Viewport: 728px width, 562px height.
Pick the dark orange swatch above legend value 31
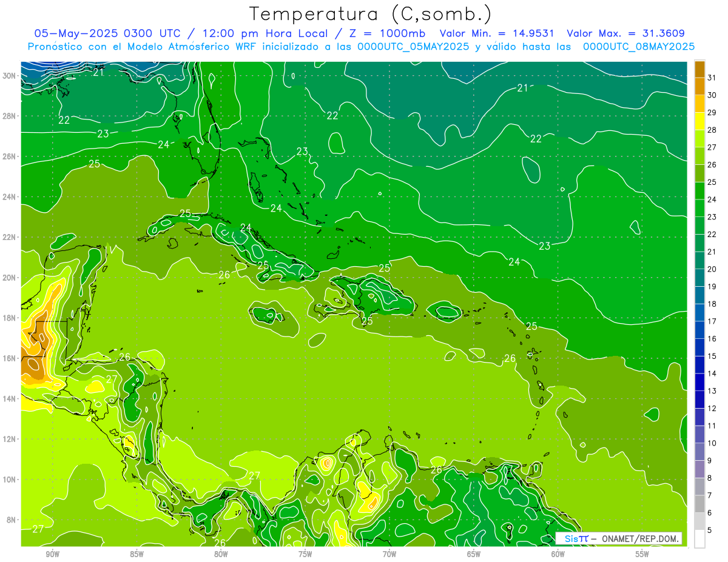pyautogui.click(x=699, y=69)
